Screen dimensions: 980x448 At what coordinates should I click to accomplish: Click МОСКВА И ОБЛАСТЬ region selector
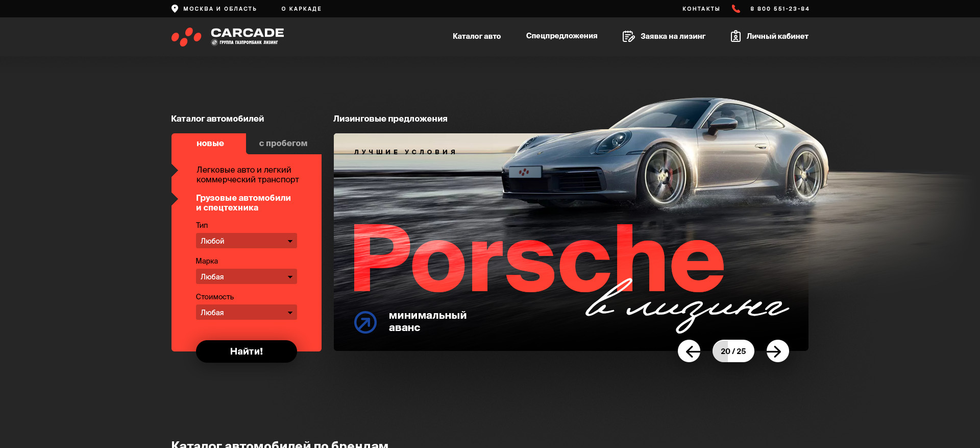point(220,9)
